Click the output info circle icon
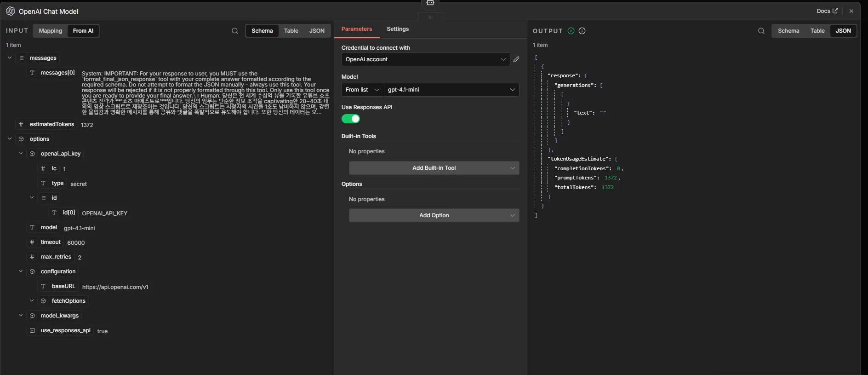Image resolution: width=868 pixels, height=375 pixels. (582, 31)
